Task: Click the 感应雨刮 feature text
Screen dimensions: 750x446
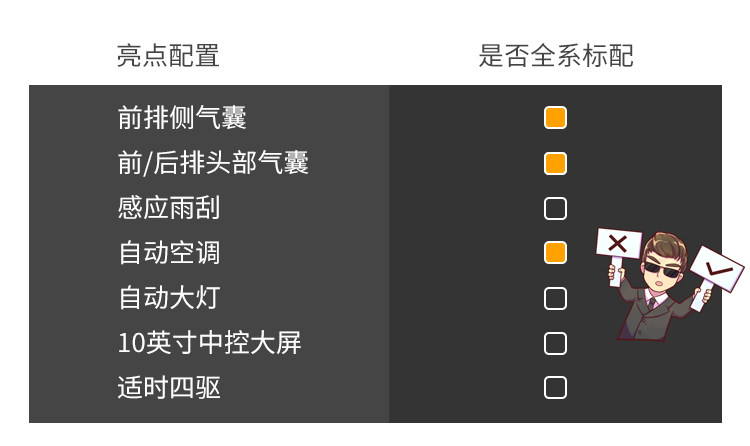Action: click(168, 208)
